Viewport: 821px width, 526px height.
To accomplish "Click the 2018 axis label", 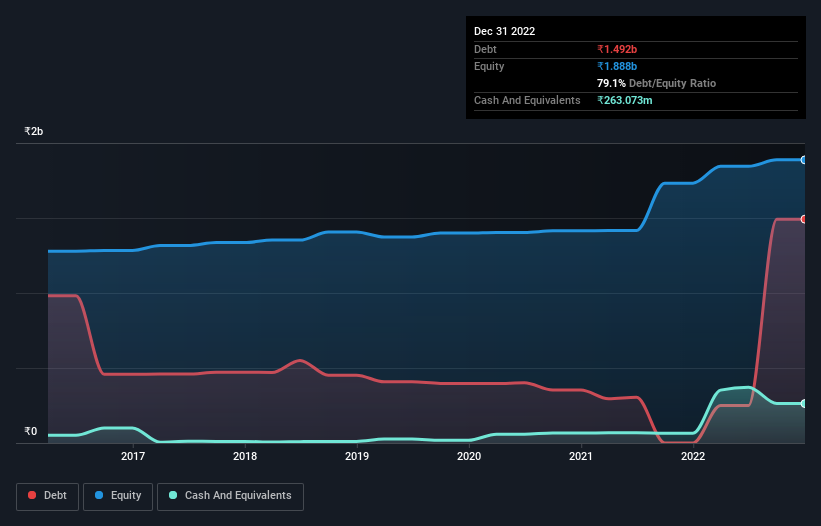I will click(245, 456).
